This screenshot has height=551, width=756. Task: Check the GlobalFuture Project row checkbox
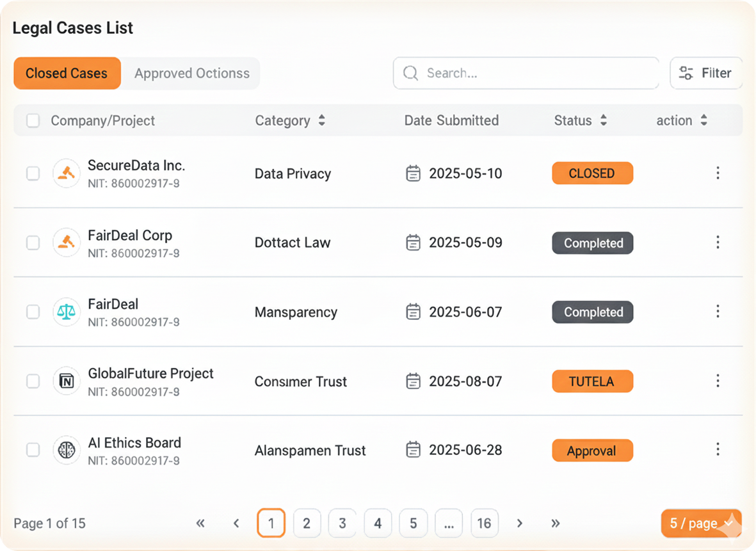tap(33, 381)
